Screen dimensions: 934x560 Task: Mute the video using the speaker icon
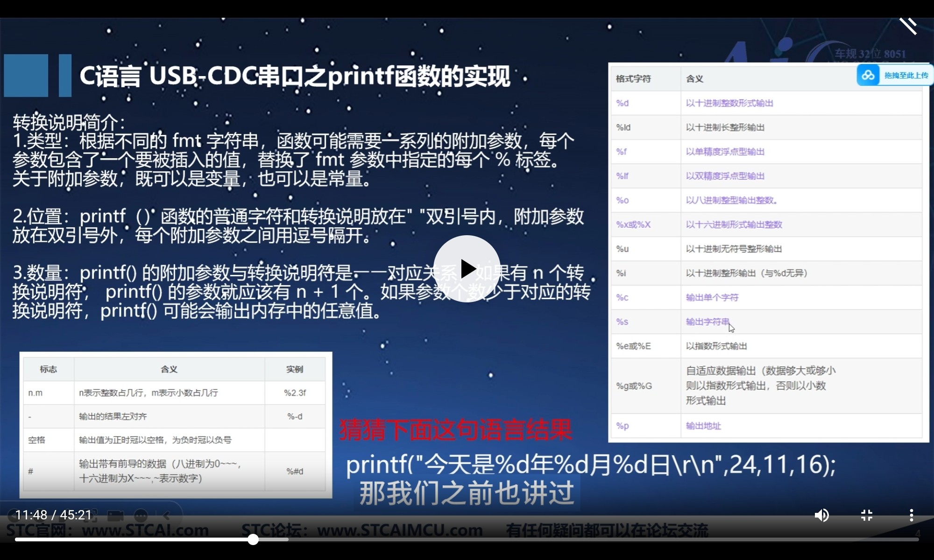tap(821, 515)
